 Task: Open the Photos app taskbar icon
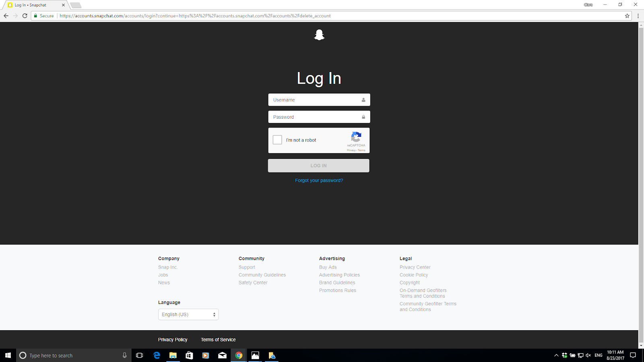pos(255,355)
